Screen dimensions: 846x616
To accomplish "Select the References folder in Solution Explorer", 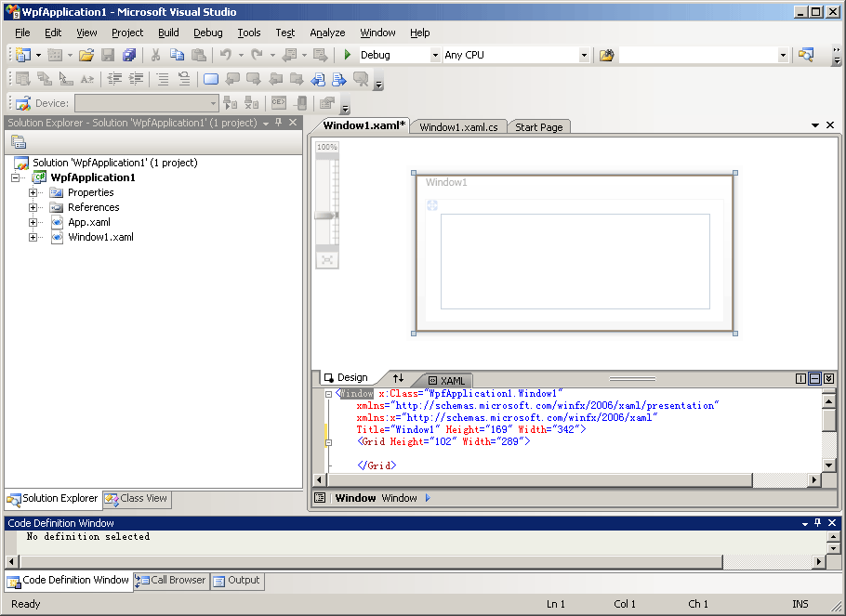I will click(93, 208).
